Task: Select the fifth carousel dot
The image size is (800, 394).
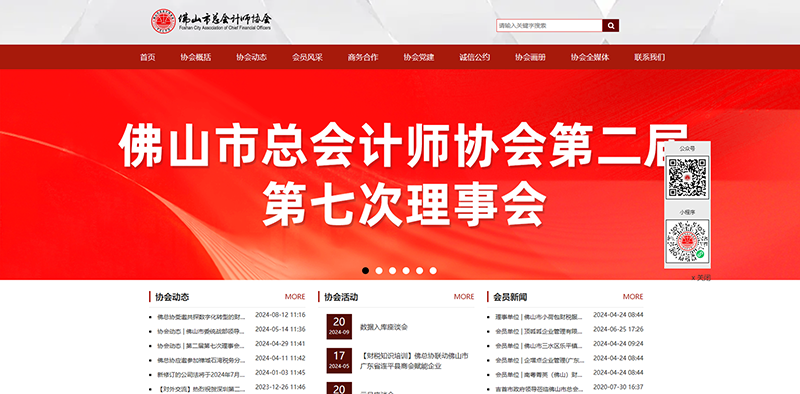Action: [x=419, y=270]
